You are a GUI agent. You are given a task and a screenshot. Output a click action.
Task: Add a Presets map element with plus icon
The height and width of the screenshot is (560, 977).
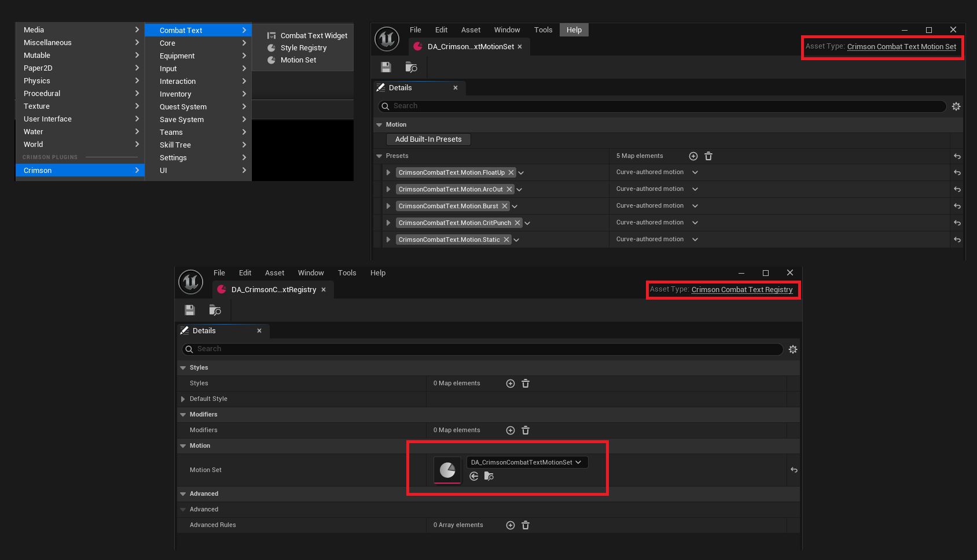(693, 156)
